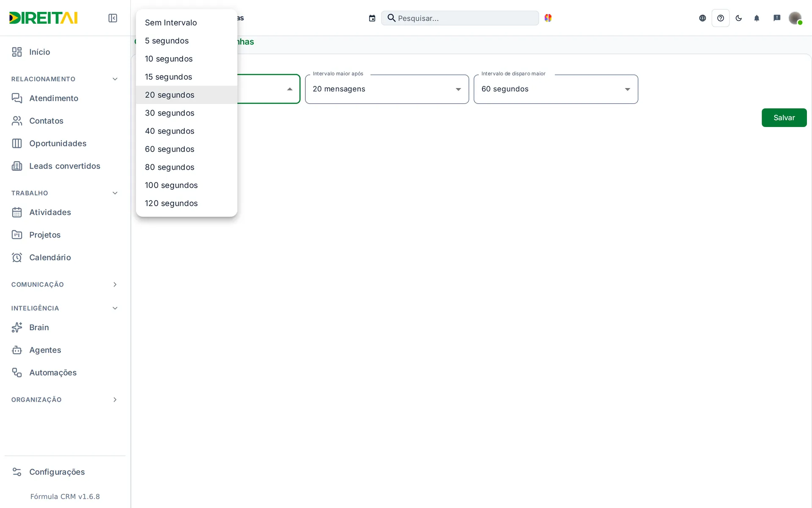Screen dimensions: 812x508
Task: Open notifications bell icon
Action: pyautogui.click(x=757, y=18)
